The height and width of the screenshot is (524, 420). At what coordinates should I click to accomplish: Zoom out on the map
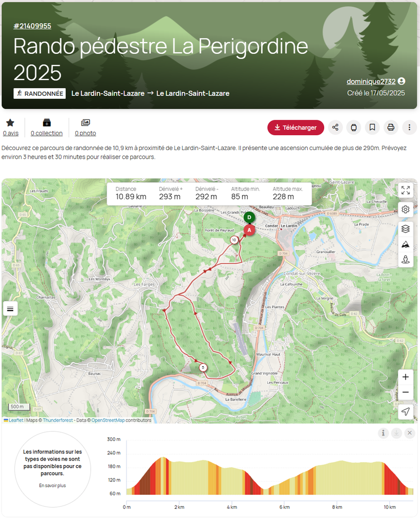[x=405, y=392]
